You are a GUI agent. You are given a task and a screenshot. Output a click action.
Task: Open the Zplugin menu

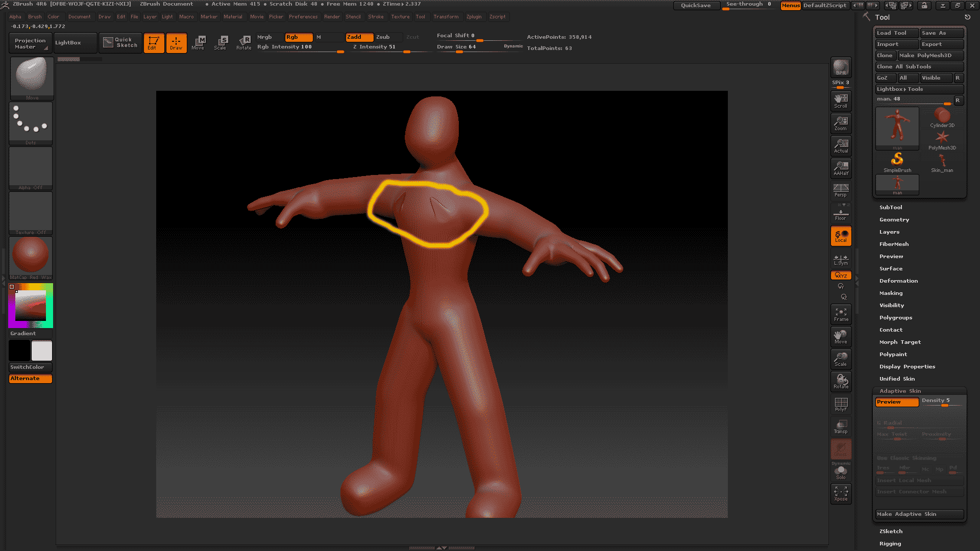tap(474, 17)
